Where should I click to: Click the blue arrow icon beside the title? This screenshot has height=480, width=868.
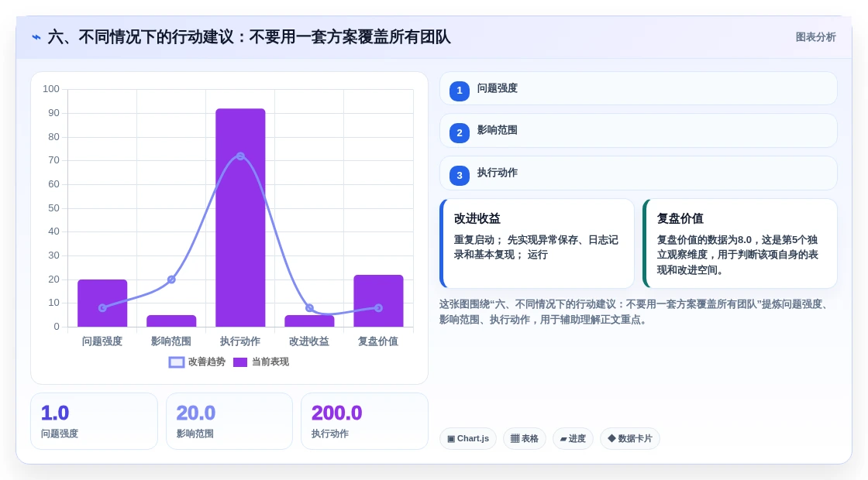click(36, 38)
